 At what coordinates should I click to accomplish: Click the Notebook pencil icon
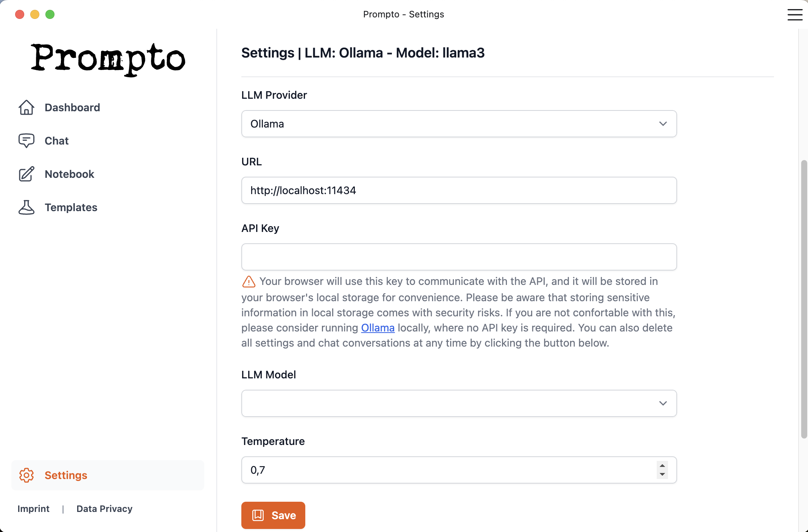coord(26,174)
